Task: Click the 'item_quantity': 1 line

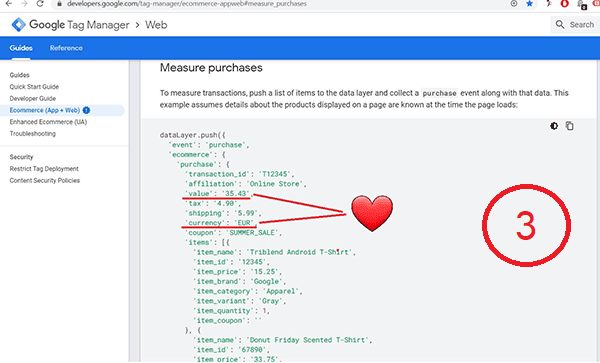Action: coord(232,311)
